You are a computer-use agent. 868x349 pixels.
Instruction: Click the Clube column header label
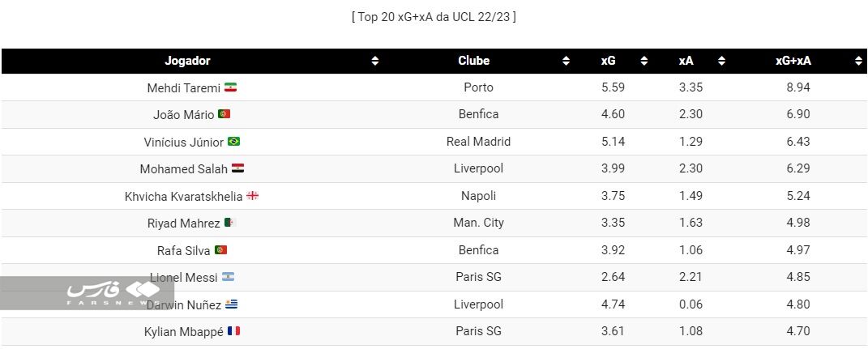point(473,61)
